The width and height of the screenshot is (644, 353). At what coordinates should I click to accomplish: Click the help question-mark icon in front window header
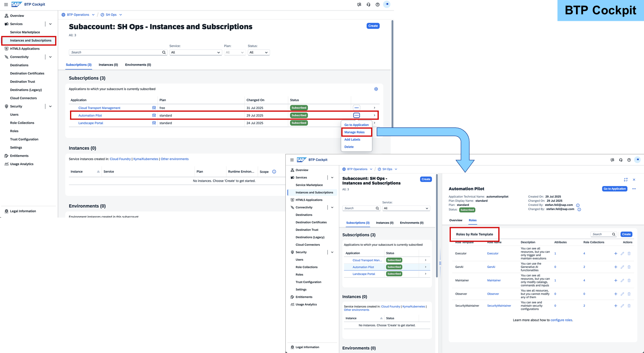[629, 160]
